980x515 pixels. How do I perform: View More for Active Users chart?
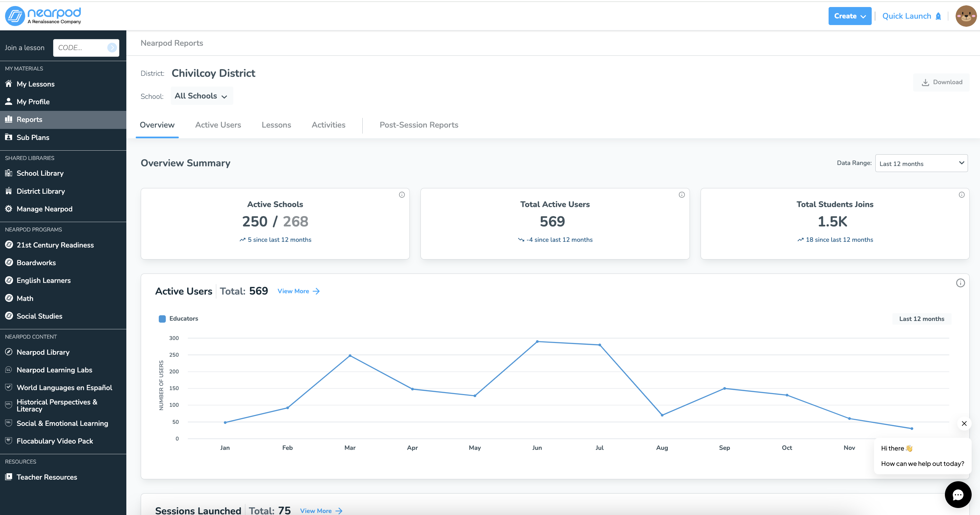pyautogui.click(x=298, y=291)
